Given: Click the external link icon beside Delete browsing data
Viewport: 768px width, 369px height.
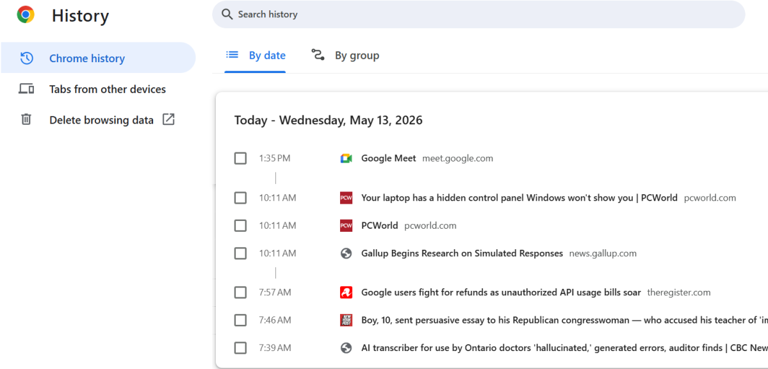Looking at the screenshot, I should point(168,120).
